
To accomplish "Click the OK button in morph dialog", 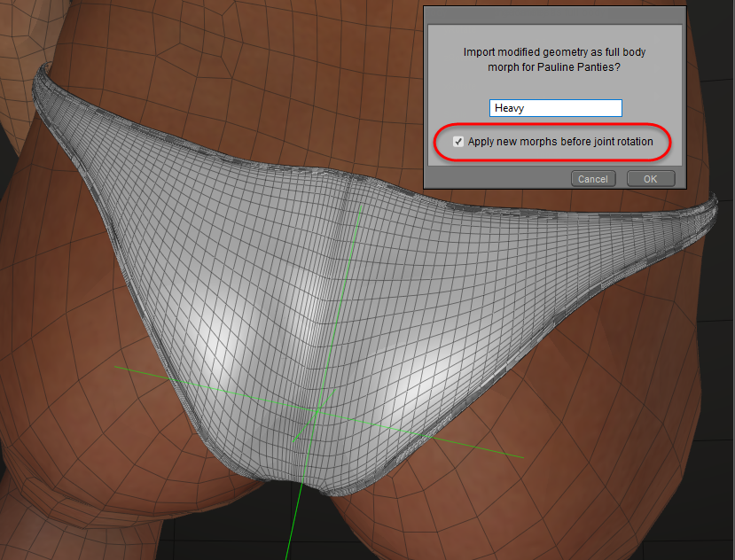I will click(x=650, y=179).
